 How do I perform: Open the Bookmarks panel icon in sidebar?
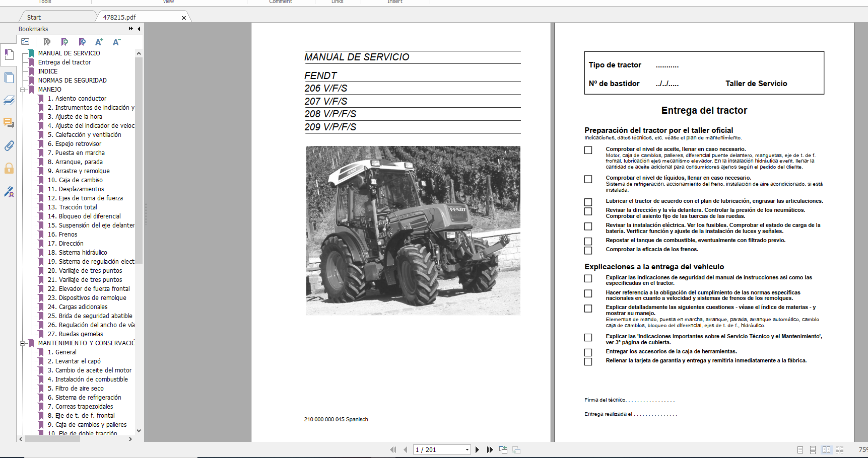click(x=9, y=54)
